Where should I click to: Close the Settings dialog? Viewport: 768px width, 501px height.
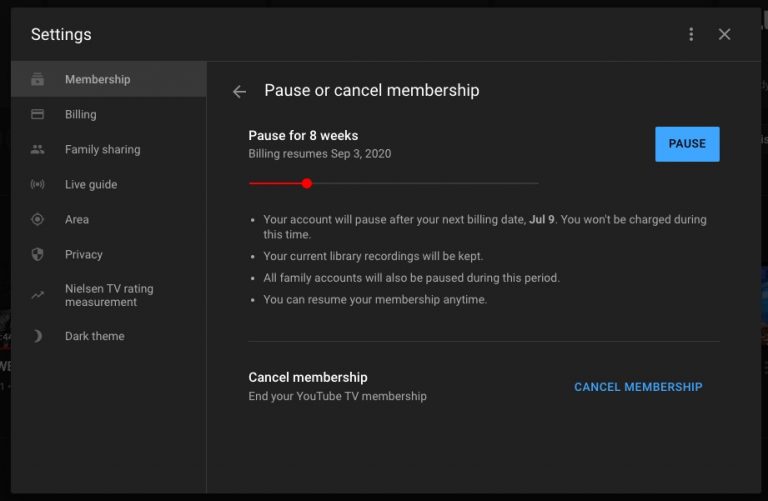coord(725,35)
